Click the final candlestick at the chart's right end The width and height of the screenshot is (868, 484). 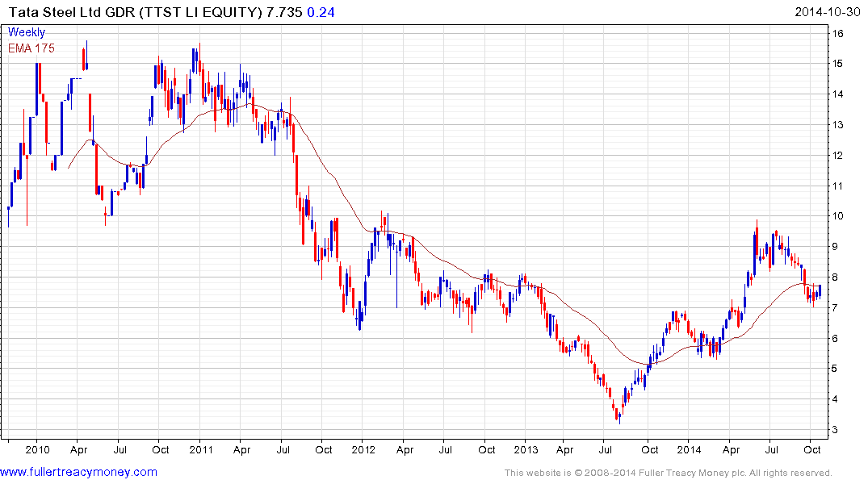tap(820, 291)
